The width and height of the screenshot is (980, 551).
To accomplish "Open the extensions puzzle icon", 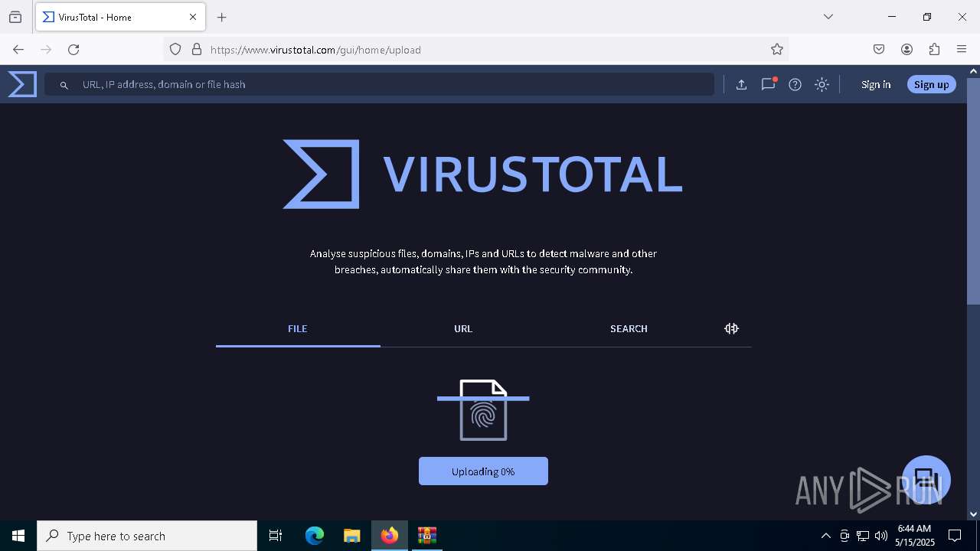I will pyautogui.click(x=934, y=50).
